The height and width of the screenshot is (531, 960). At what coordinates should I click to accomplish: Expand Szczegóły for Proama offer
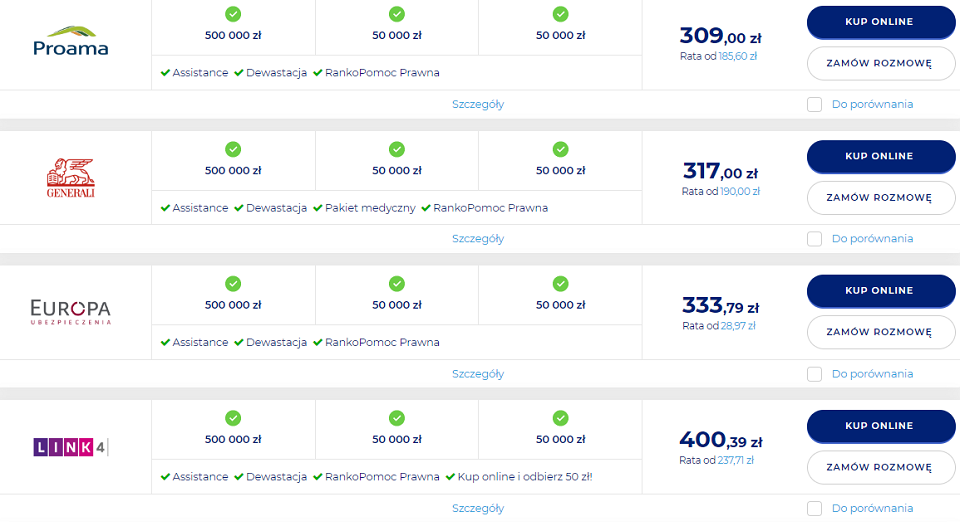(x=478, y=105)
